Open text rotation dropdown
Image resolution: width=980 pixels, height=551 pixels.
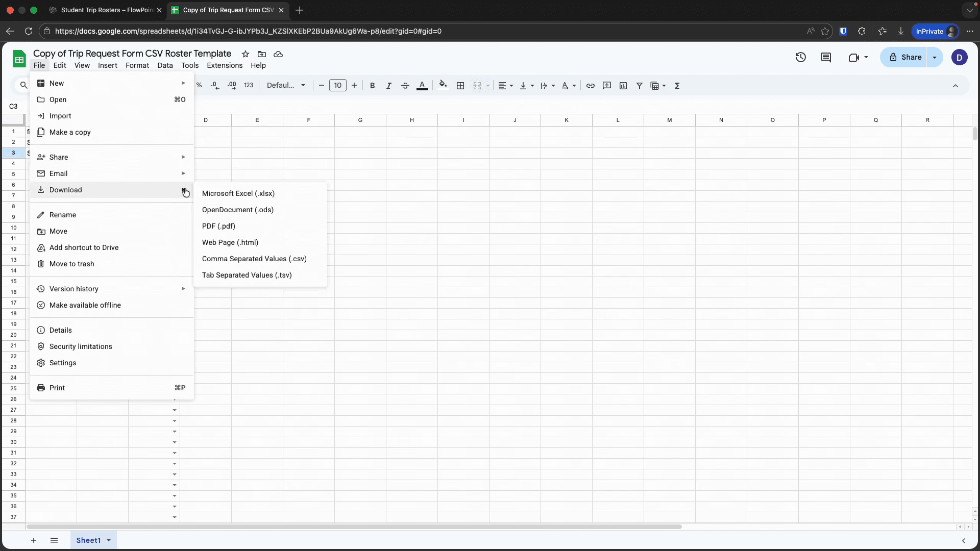coord(569,86)
